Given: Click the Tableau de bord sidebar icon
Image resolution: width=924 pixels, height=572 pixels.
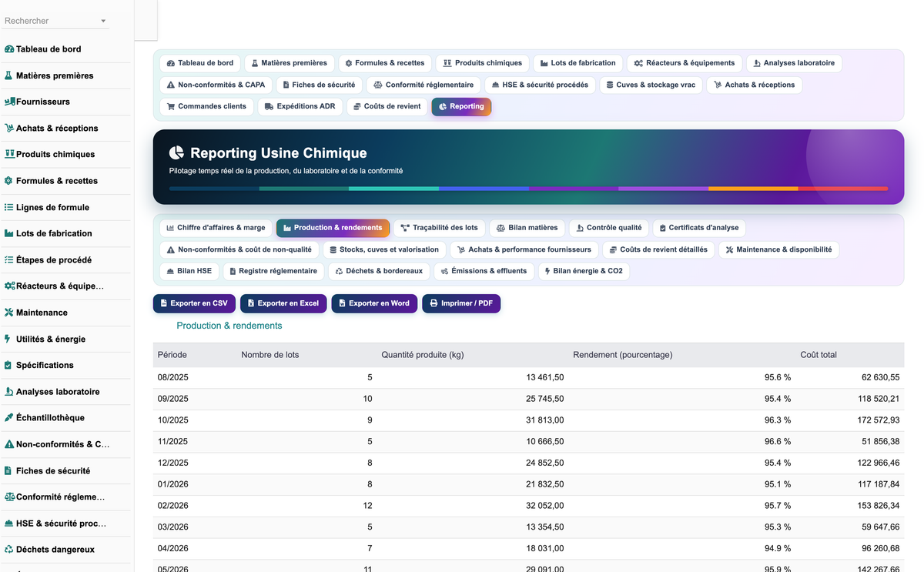Looking at the screenshot, I should pyautogui.click(x=9, y=49).
